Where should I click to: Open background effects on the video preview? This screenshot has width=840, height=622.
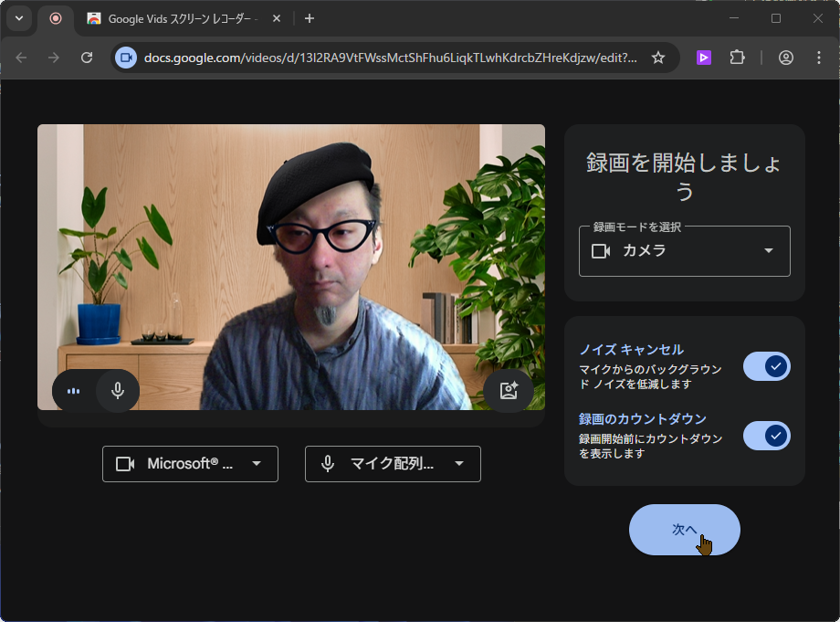509,390
